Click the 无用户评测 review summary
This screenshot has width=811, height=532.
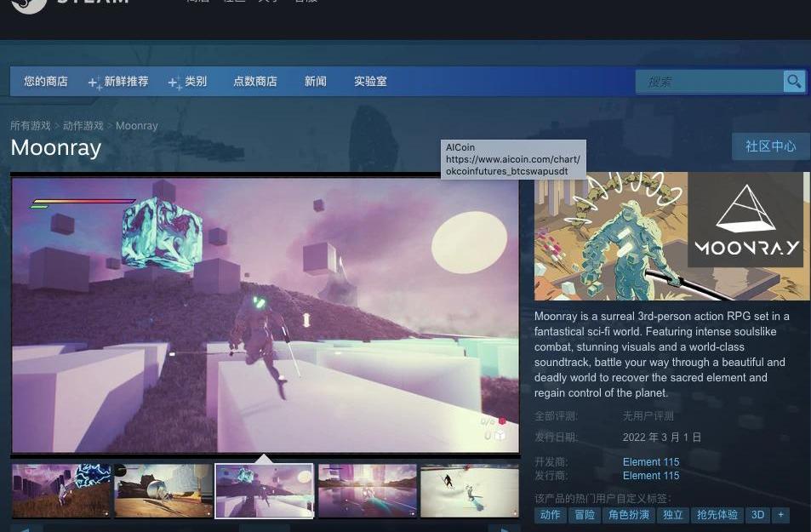tap(648, 416)
